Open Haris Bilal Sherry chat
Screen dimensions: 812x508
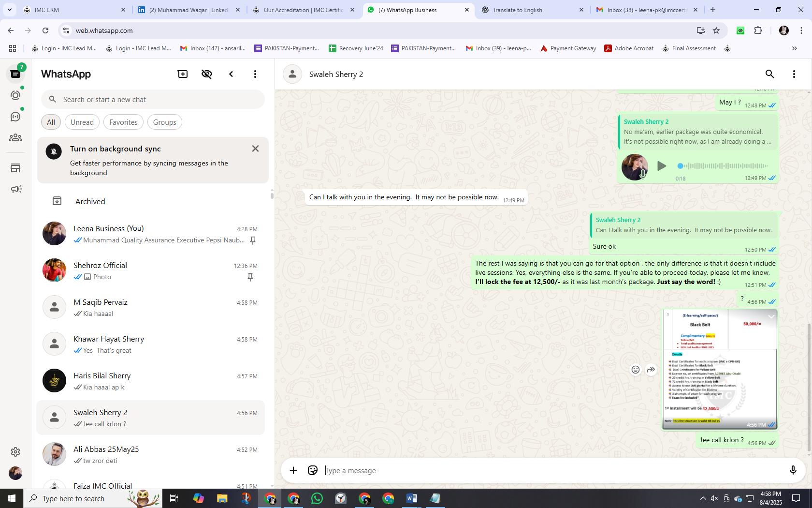pos(151,381)
